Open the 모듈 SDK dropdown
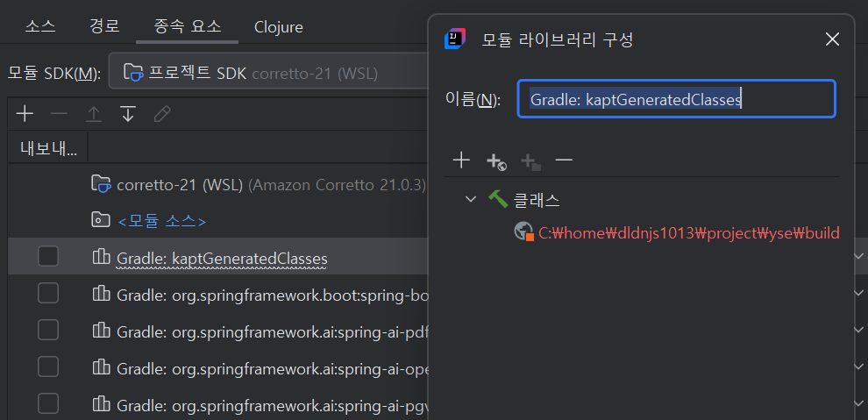The width and height of the screenshot is (868, 420). [x=269, y=71]
